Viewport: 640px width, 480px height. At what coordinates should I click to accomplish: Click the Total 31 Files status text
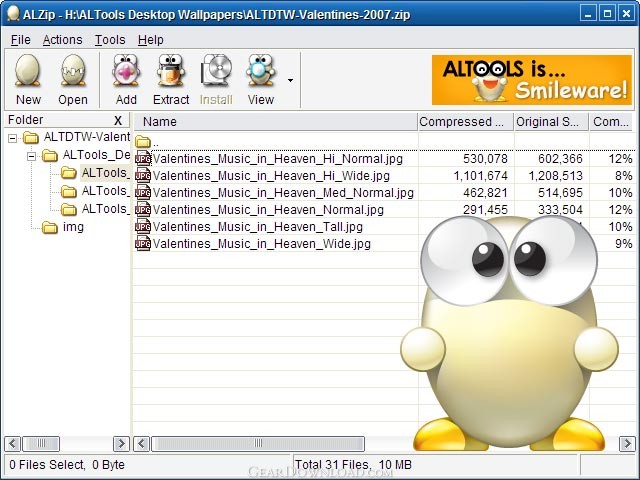pyautogui.click(x=353, y=465)
